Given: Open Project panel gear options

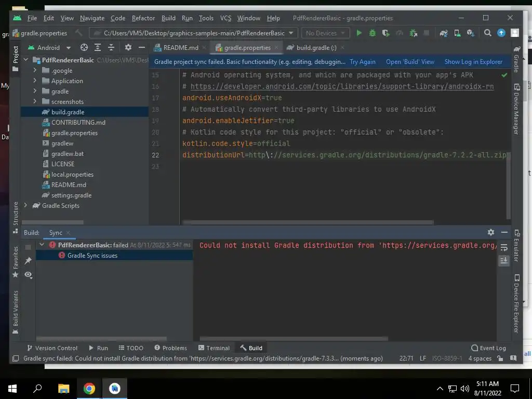Looking at the screenshot, I should click(128, 47).
